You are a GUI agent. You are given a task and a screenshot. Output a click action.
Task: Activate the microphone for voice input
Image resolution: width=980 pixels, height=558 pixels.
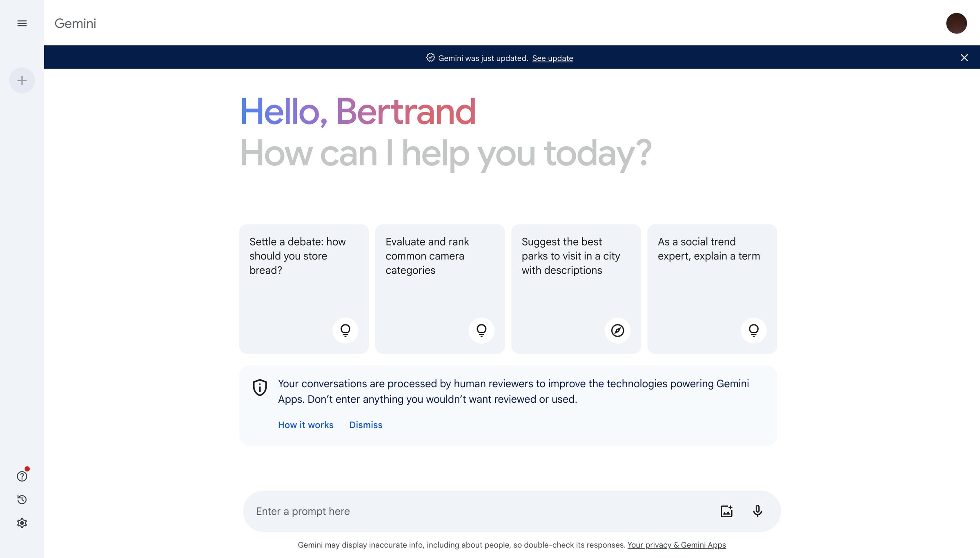coord(757,511)
